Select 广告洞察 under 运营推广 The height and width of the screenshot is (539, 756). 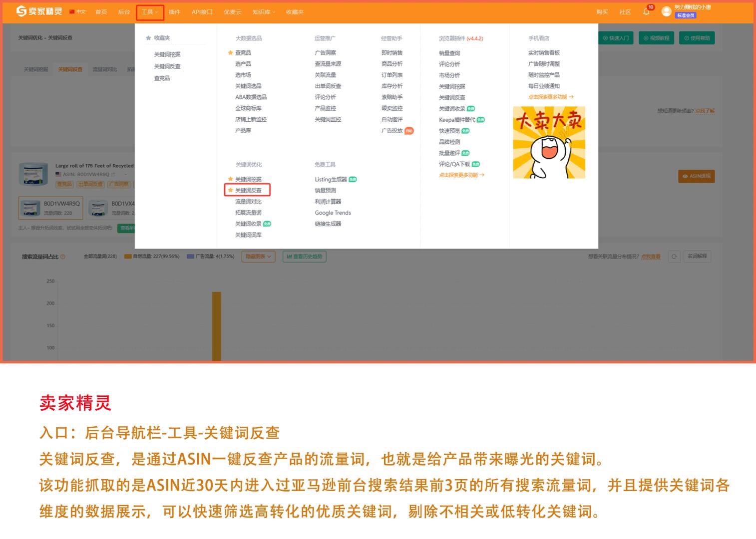pyautogui.click(x=325, y=52)
